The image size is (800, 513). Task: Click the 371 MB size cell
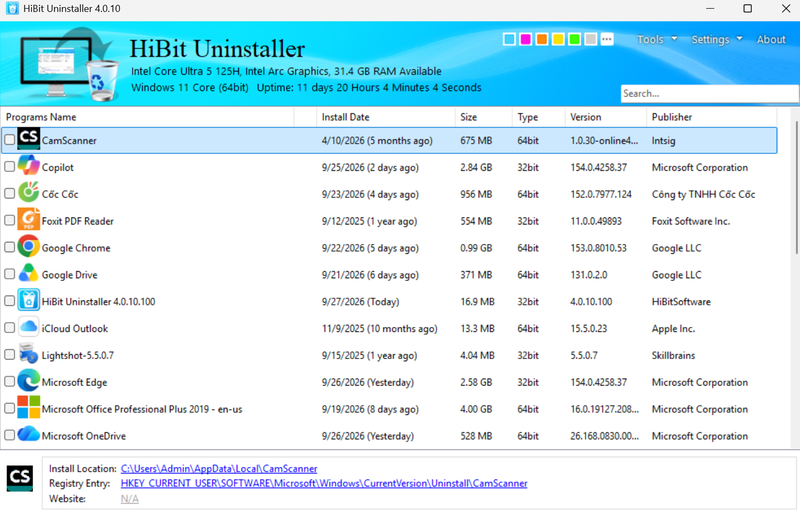[476, 275]
